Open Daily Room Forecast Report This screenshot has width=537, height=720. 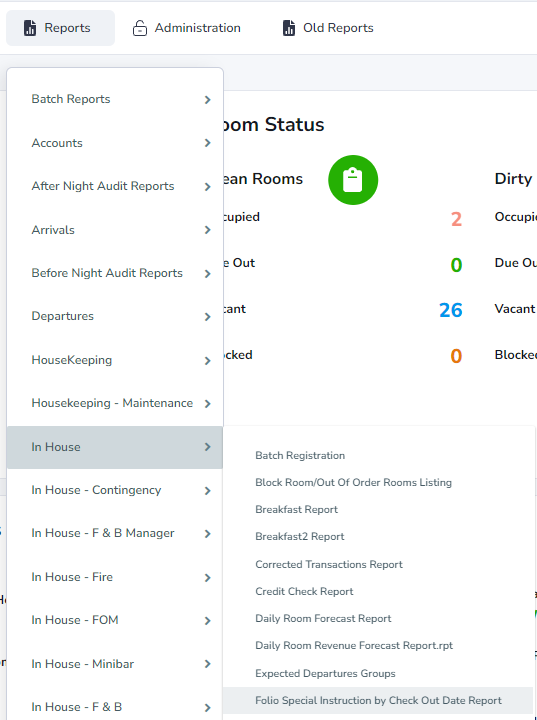323,619
